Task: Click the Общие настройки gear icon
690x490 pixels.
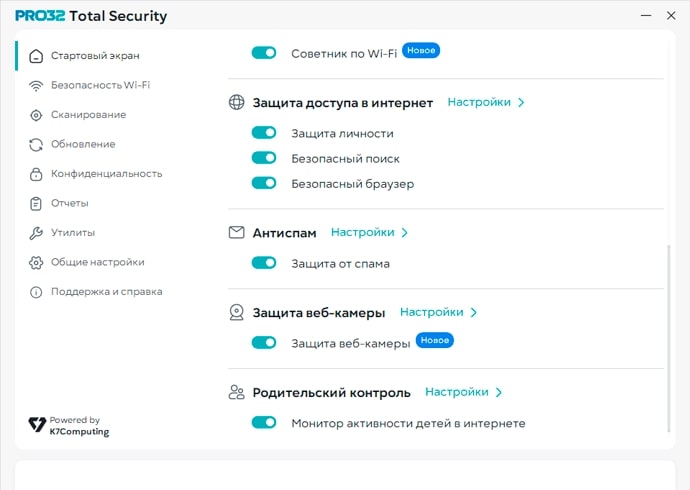Action: point(37,262)
